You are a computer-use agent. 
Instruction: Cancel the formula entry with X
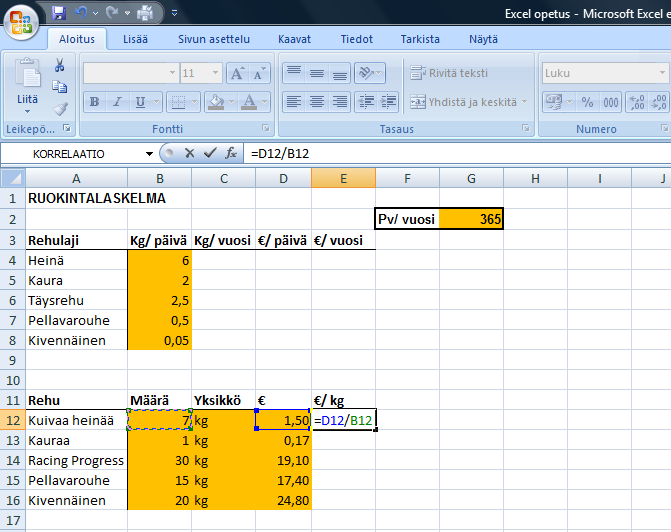pos(190,153)
